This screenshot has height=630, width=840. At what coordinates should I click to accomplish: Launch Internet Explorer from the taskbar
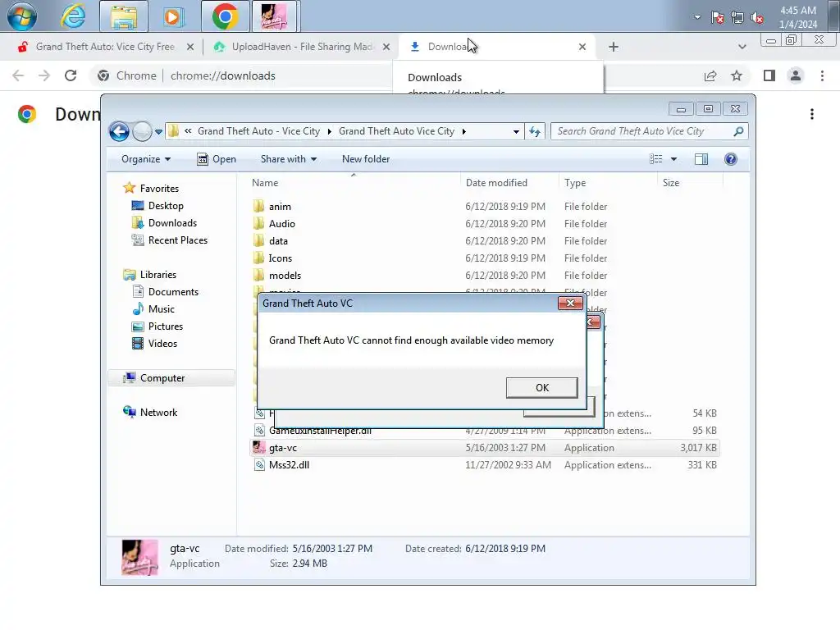pos(73,16)
